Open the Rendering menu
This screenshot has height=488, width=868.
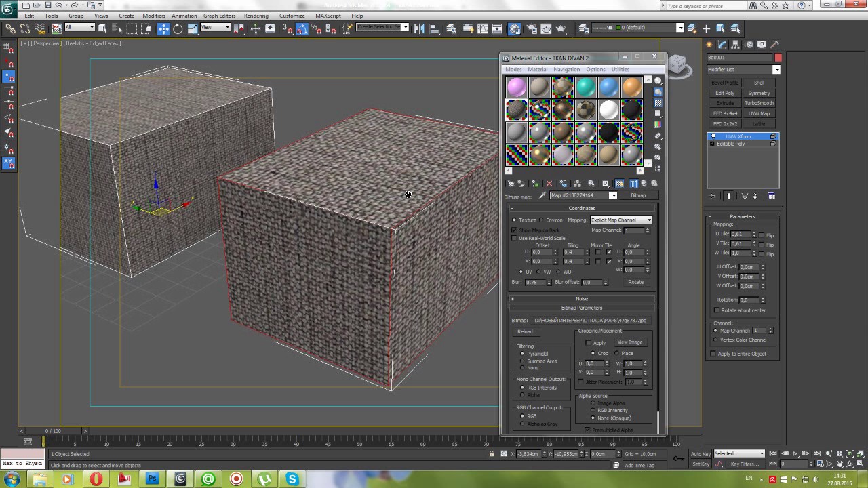tap(256, 16)
